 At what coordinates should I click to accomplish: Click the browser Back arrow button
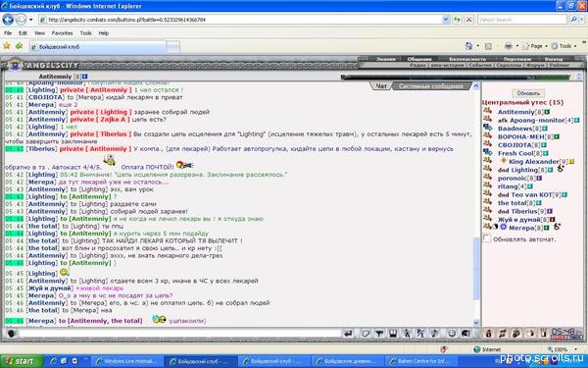(8, 20)
